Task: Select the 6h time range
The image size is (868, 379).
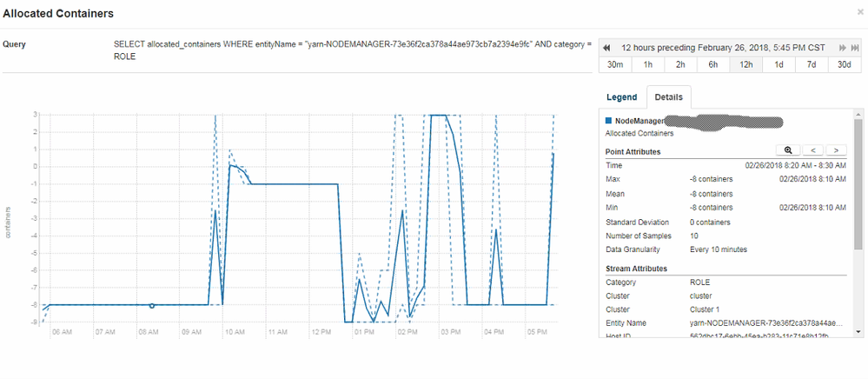Action: click(713, 65)
